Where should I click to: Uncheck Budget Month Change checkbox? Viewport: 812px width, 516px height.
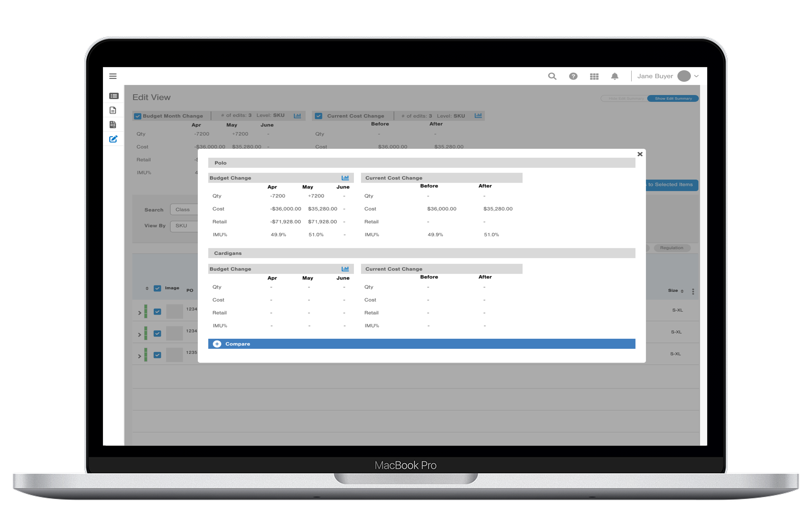coord(138,116)
